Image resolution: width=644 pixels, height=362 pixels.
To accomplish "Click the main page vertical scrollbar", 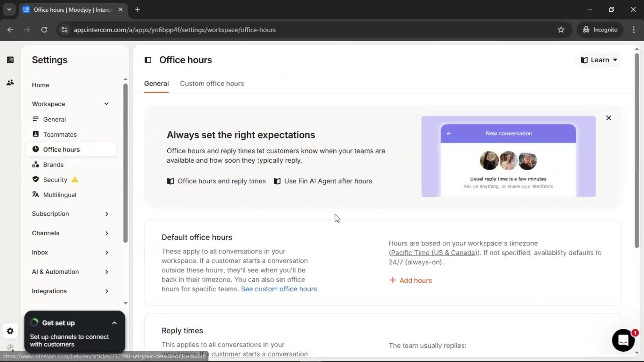I will coord(637,151).
